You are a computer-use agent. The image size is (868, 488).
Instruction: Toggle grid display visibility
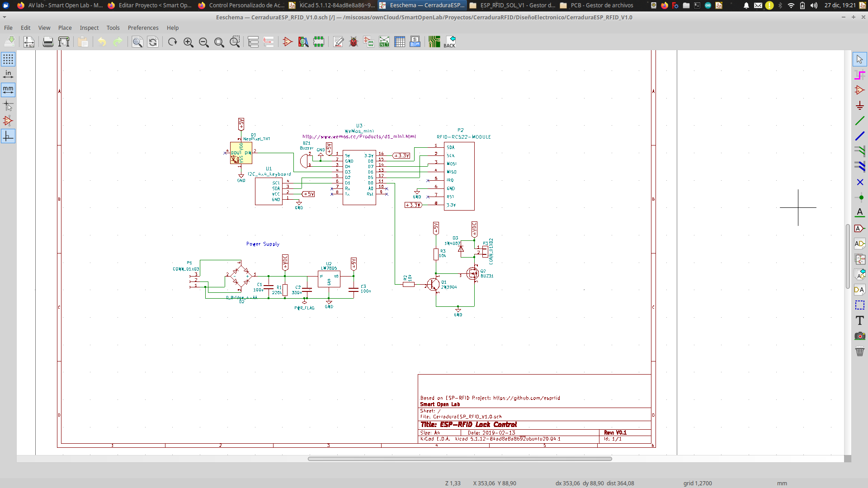[8, 59]
